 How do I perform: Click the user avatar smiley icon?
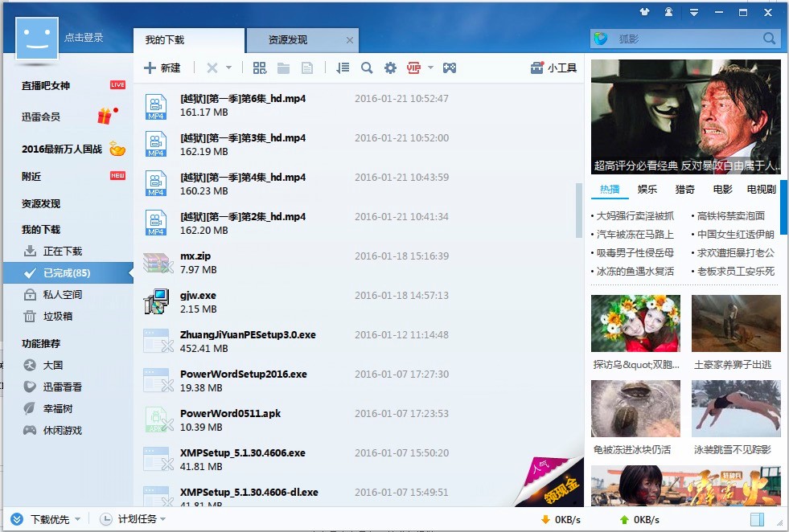tap(37, 39)
